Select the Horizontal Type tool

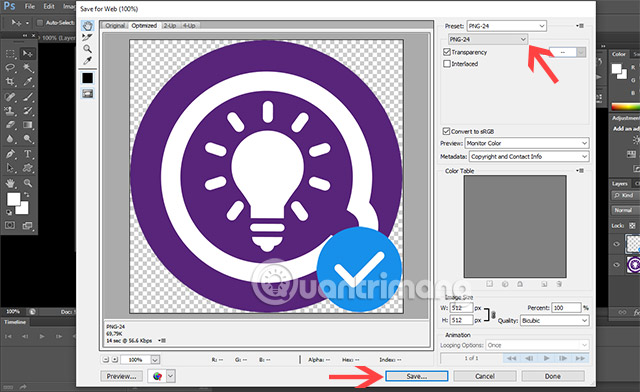coord(28,154)
